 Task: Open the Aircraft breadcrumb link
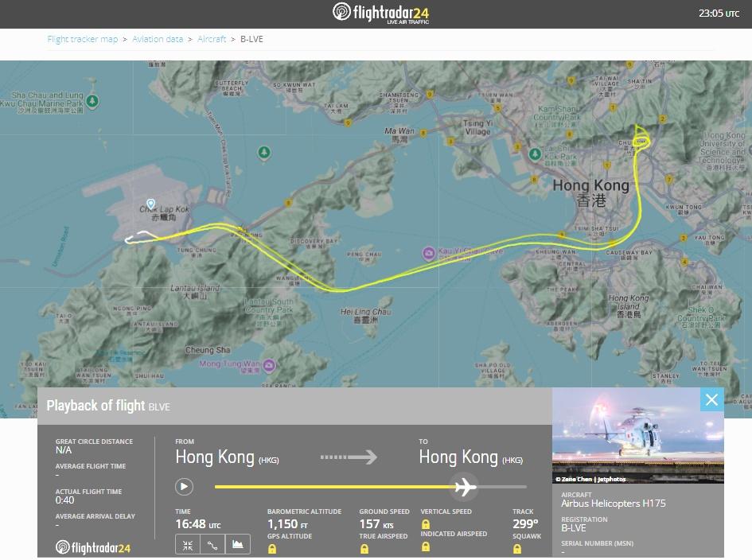(212, 39)
